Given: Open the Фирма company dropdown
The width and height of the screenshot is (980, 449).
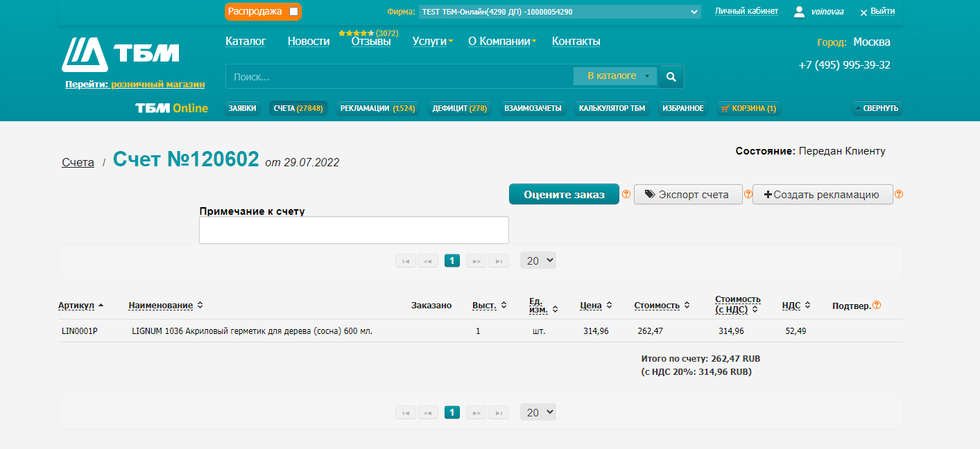Looking at the screenshot, I should pos(559,12).
